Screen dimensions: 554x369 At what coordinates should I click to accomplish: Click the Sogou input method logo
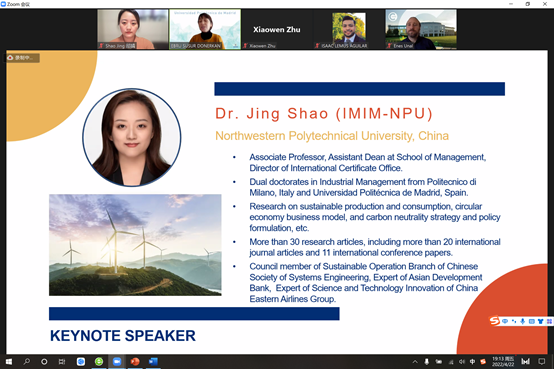click(x=494, y=321)
